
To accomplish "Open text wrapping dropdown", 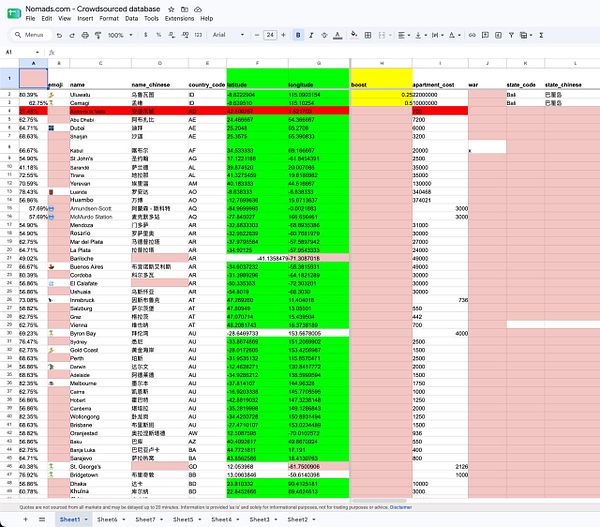I will pyautogui.click(x=437, y=35).
